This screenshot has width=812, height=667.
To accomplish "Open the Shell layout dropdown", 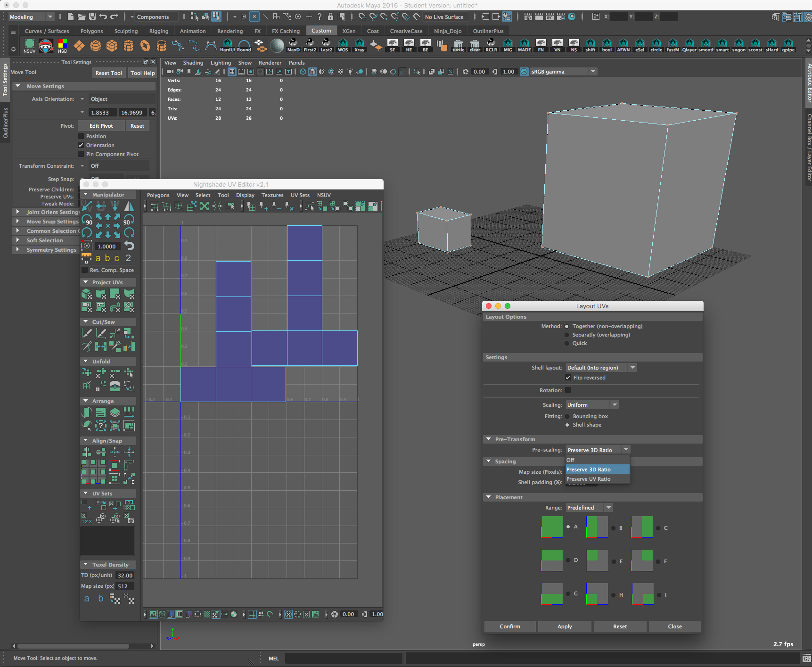I will 601,368.
